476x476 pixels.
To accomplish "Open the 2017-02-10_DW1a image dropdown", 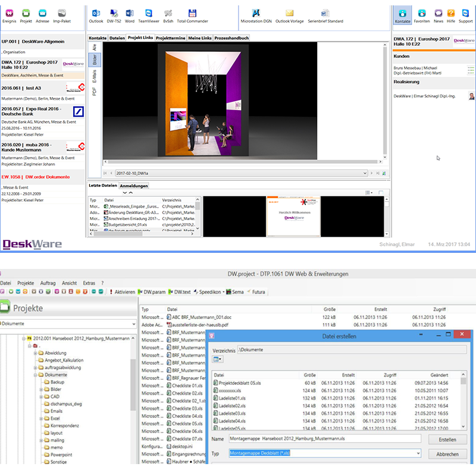I will click(x=365, y=173).
